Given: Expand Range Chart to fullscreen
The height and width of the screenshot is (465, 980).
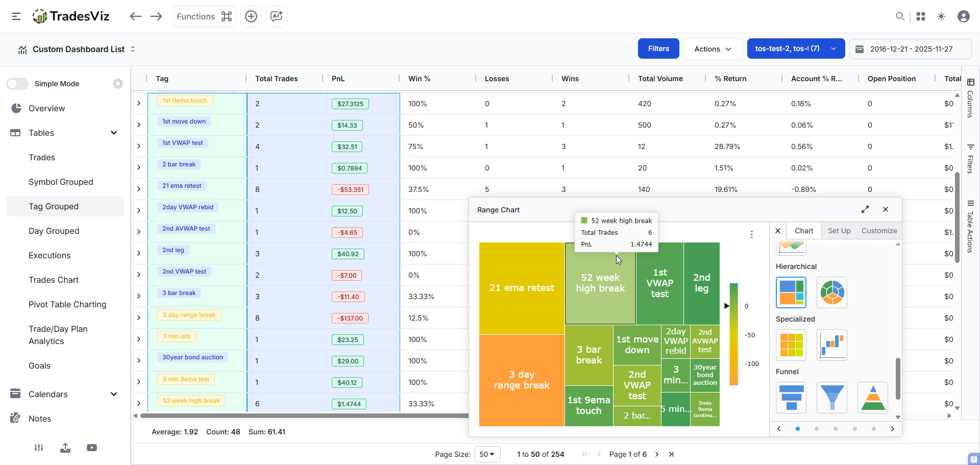Looking at the screenshot, I should pos(865,209).
